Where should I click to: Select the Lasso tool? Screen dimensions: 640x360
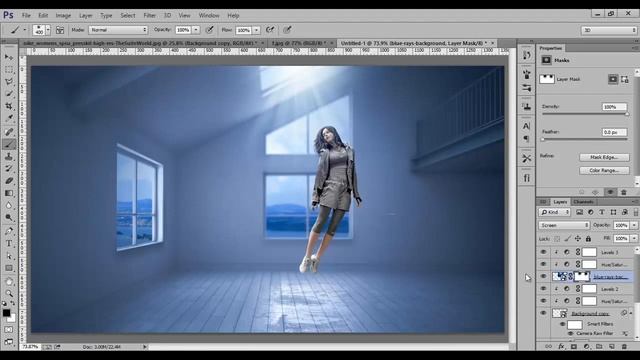pyautogui.click(x=9, y=82)
